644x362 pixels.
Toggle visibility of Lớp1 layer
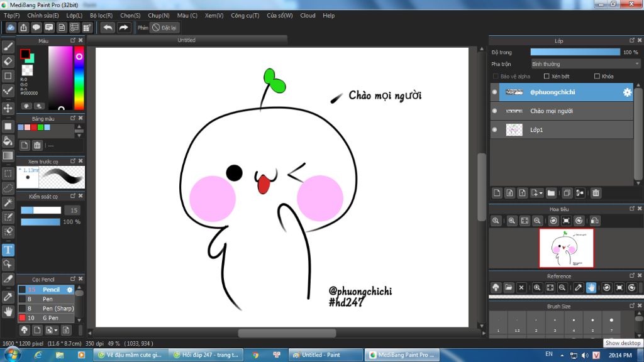494,129
